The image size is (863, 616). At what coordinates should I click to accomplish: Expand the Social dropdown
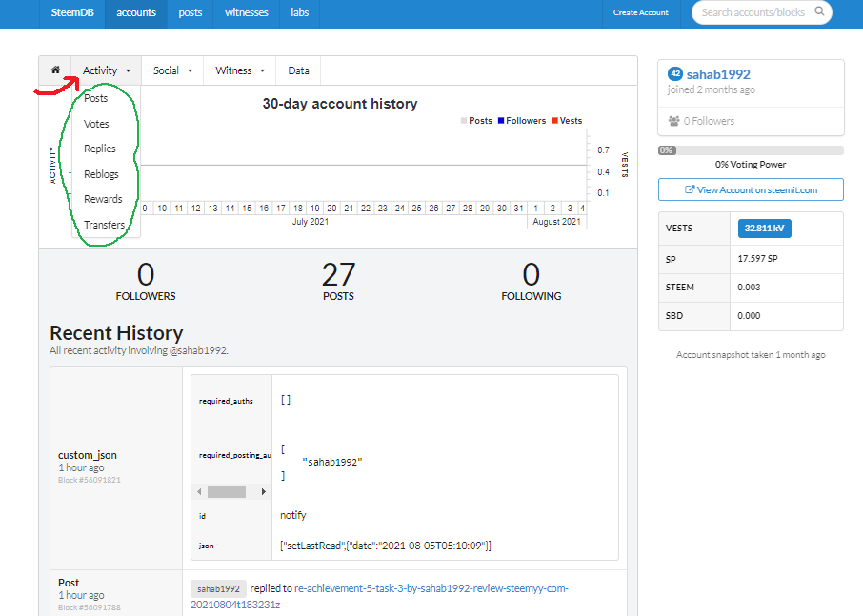(x=172, y=70)
